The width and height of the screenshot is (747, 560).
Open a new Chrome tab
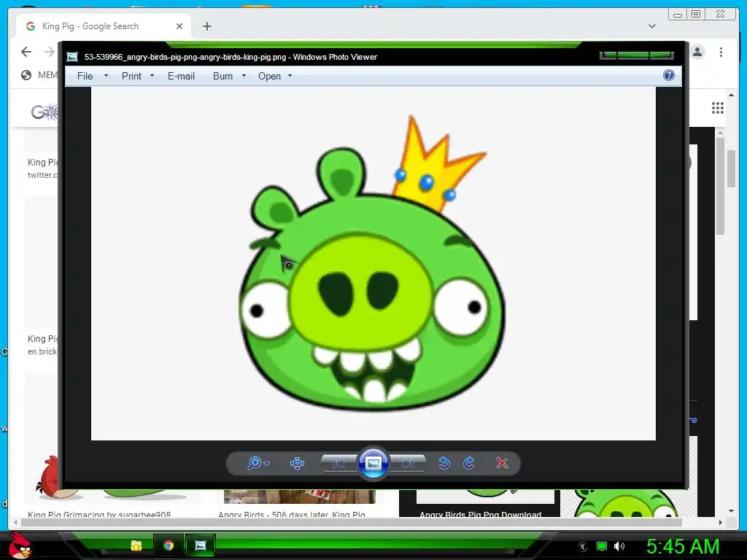[206, 26]
